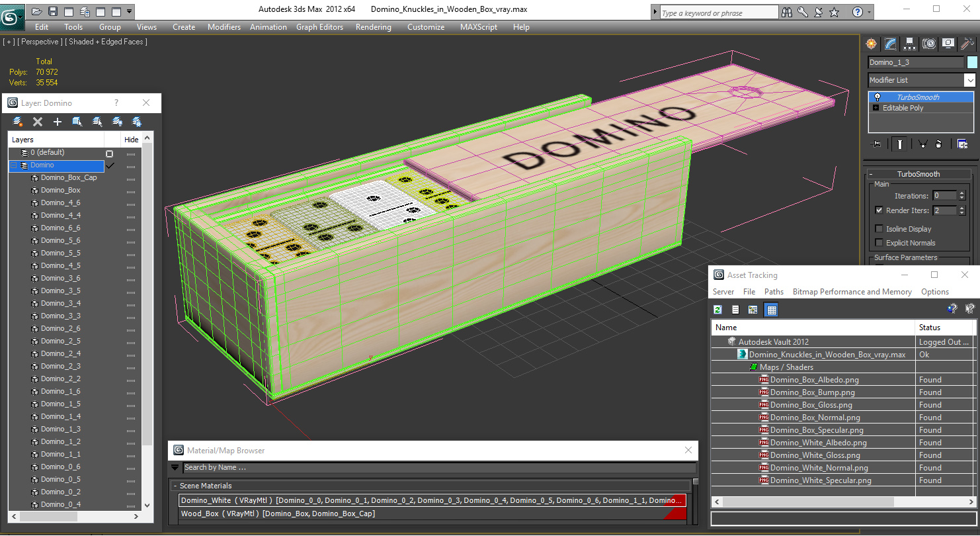This screenshot has width=980, height=536.
Task: Toggle current-layer checkmark on Domino layer
Action: [x=110, y=165]
